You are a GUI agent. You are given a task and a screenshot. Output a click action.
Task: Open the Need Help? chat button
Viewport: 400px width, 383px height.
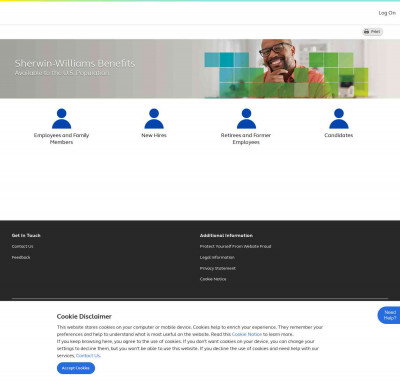point(389,315)
